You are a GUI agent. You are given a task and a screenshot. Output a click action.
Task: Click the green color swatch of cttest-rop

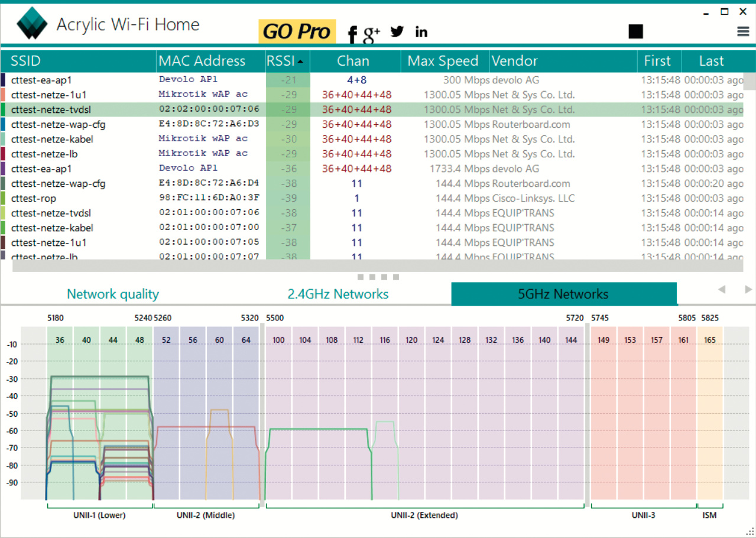(4, 198)
